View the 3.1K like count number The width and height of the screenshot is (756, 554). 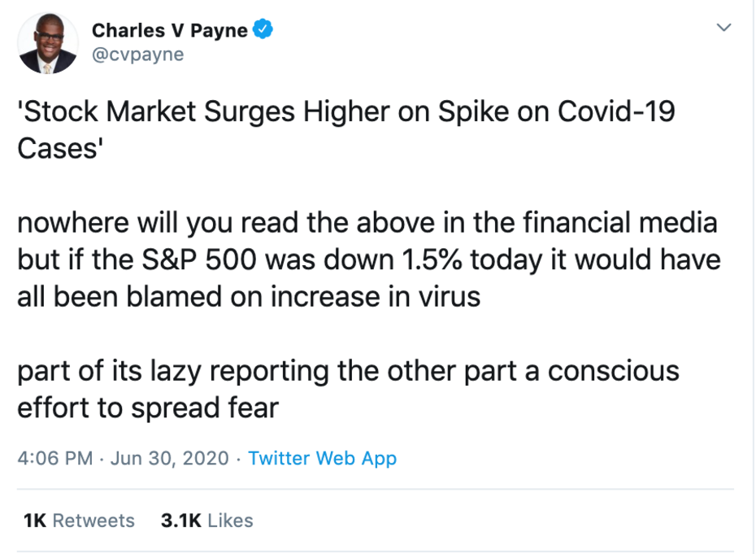(180, 520)
